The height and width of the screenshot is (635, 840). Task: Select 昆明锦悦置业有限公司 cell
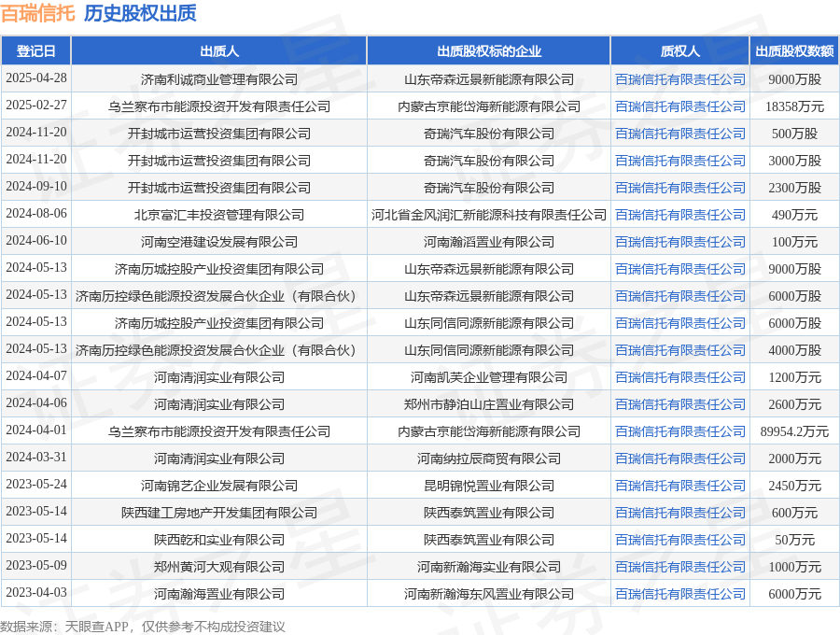pyautogui.click(x=488, y=486)
